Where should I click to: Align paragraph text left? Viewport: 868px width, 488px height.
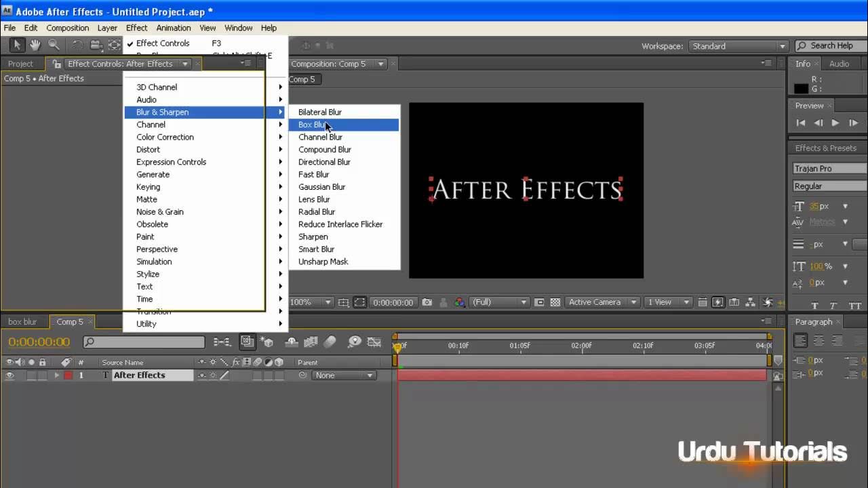[800, 341]
